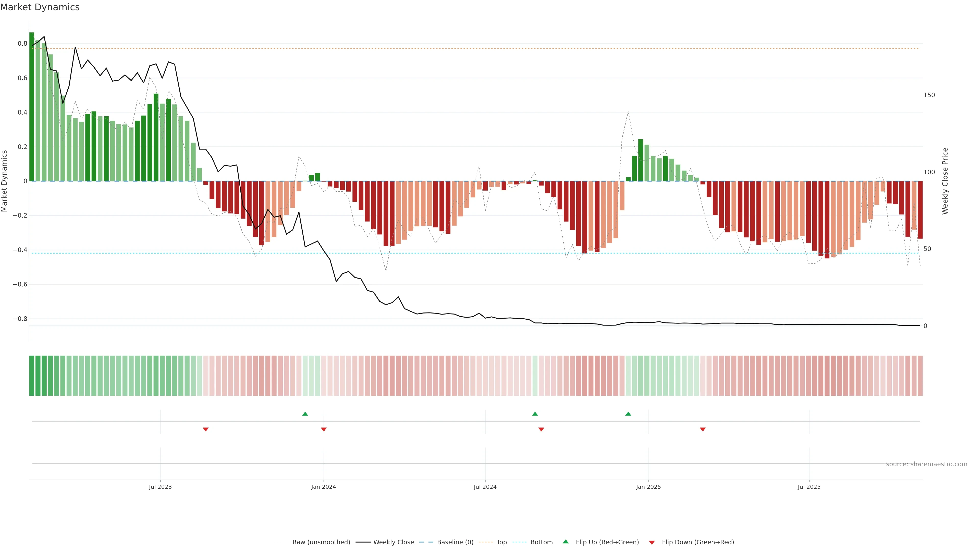The width and height of the screenshot is (980, 551).
Task: Click the green flip-up marker after Jul 2024
Action: [535, 414]
